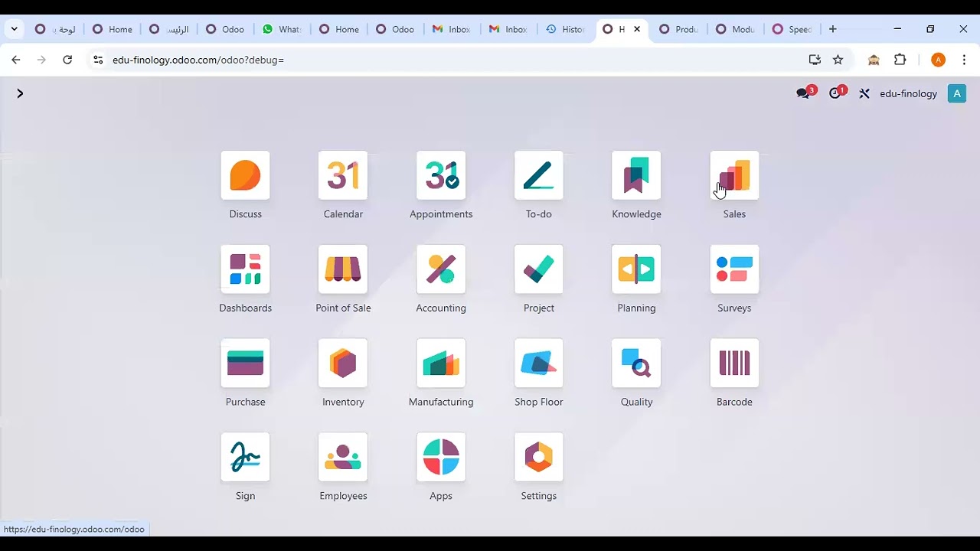Go back to the previous page
Image resolution: width=980 pixels, height=551 pixels.
click(x=16, y=60)
